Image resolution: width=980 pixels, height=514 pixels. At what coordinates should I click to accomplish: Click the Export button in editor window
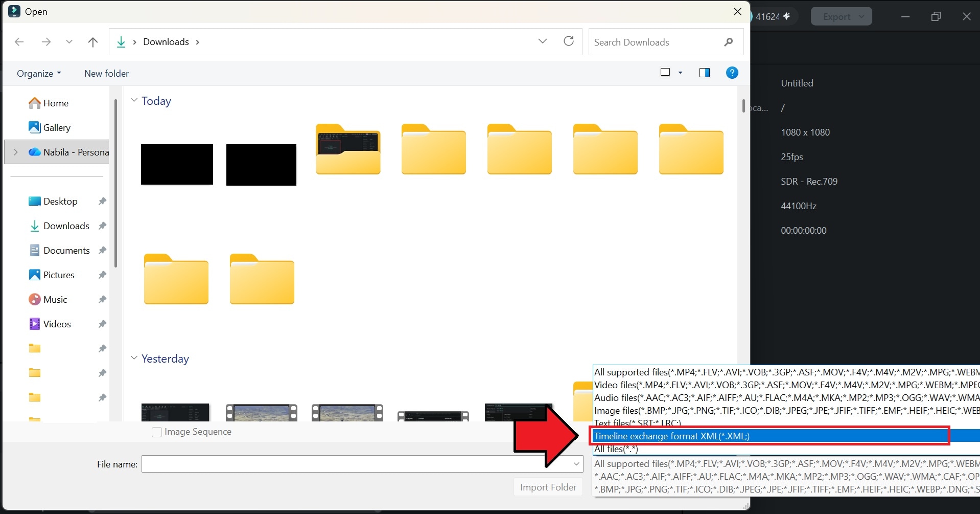[841, 16]
